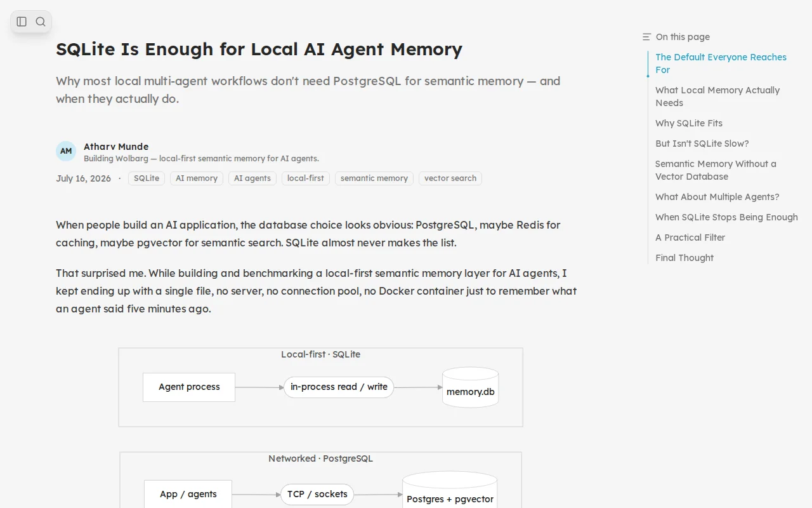The height and width of the screenshot is (508, 812).
Task: Go to Why SQLite Fits section
Action: [689, 123]
